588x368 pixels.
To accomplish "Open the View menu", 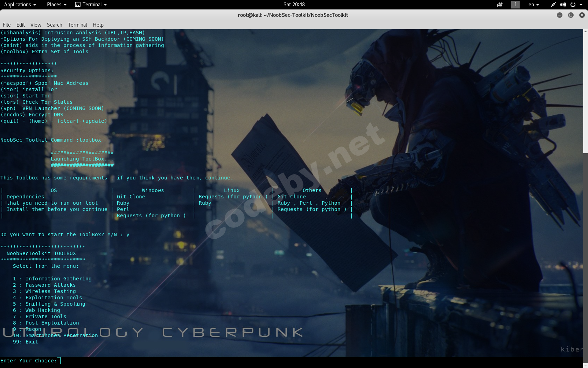I will pos(36,25).
